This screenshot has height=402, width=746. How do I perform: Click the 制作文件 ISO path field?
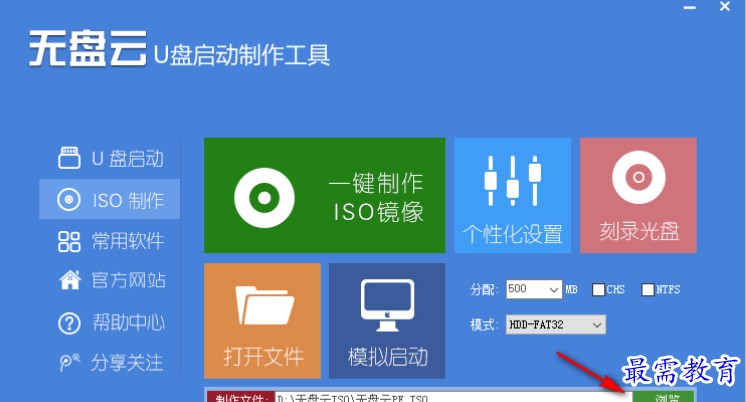coord(453,398)
